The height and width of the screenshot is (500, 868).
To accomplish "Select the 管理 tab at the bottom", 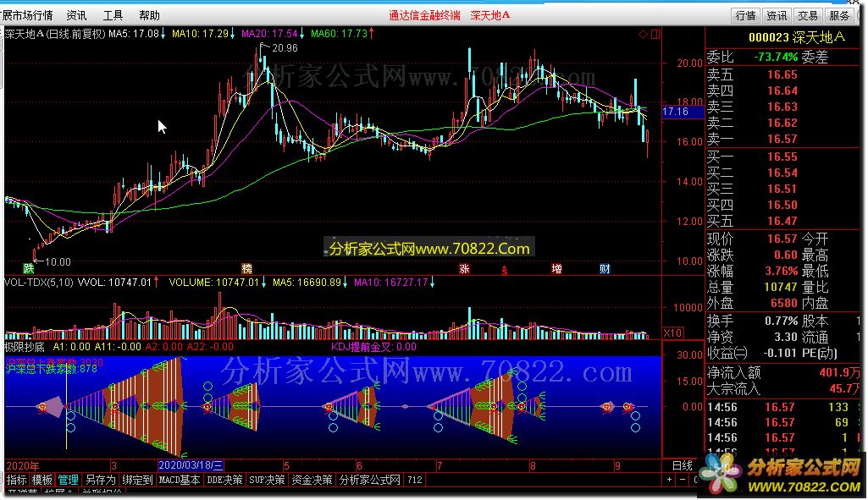I will point(68,480).
